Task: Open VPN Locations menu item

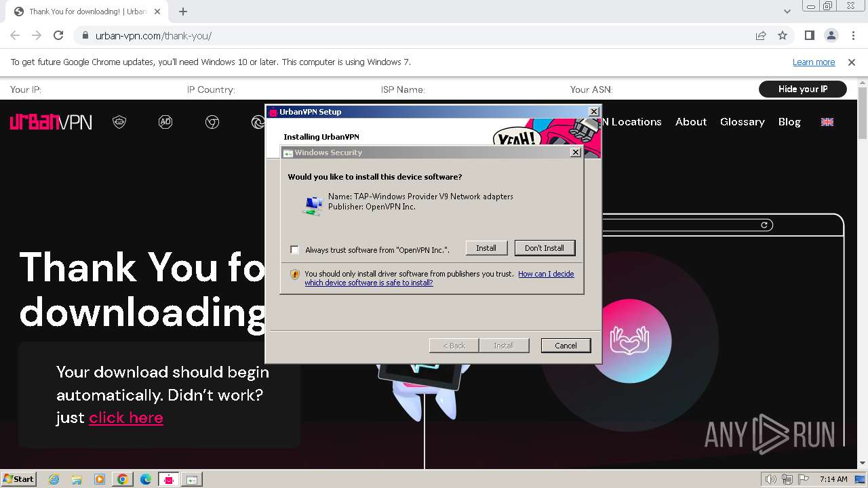Action: tap(631, 122)
